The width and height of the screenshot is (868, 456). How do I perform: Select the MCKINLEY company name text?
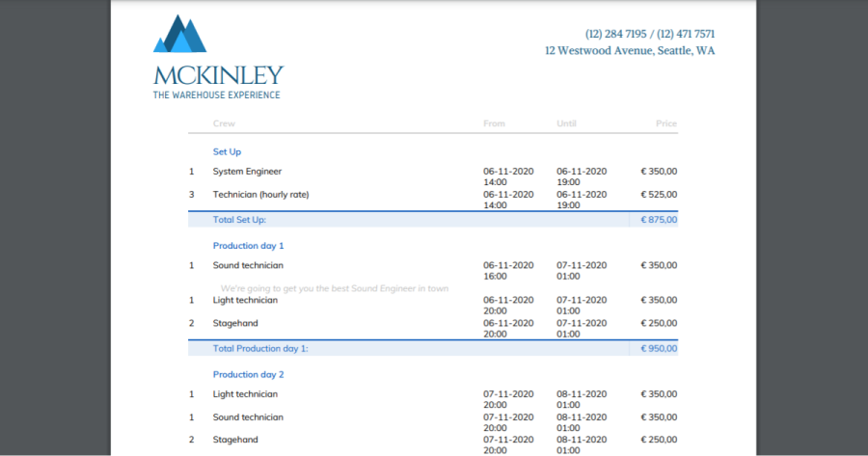click(218, 75)
